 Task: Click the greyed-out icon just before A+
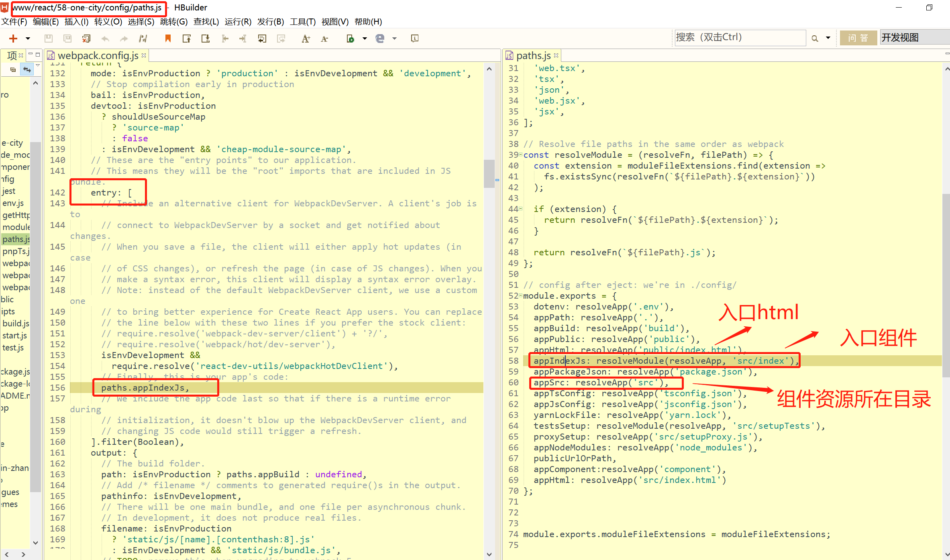coord(281,39)
